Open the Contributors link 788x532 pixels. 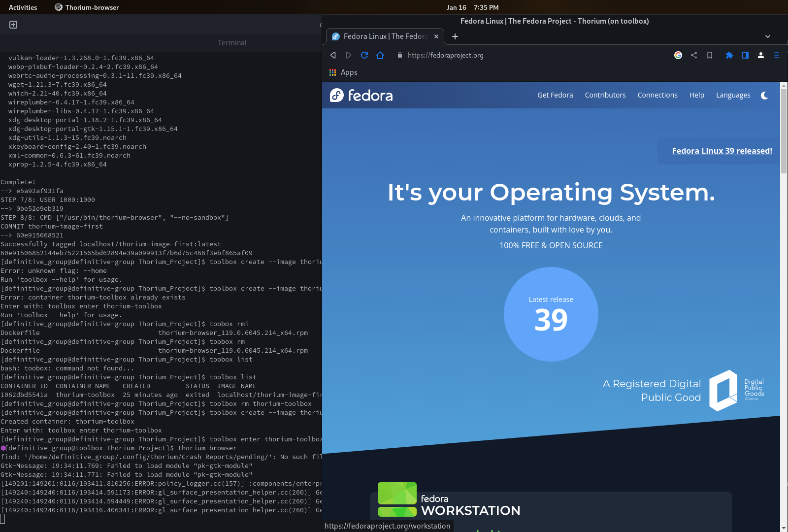(605, 96)
